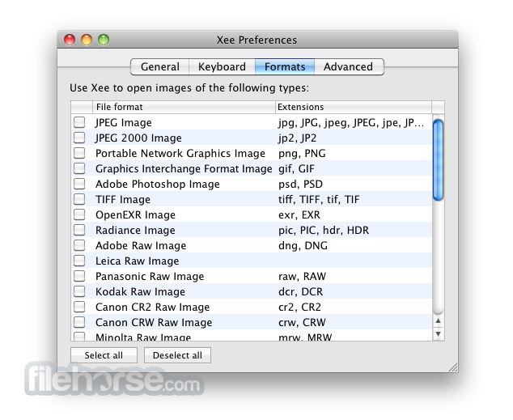The height and width of the screenshot is (420, 513).
Task: Minimize the preferences window with yellow button
Action: [87, 40]
